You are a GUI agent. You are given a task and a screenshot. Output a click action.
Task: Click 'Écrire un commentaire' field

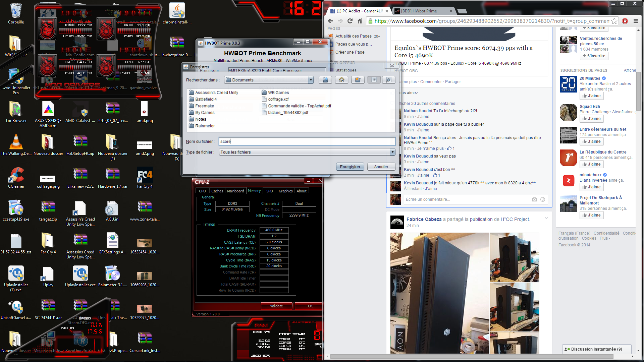(x=466, y=199)
